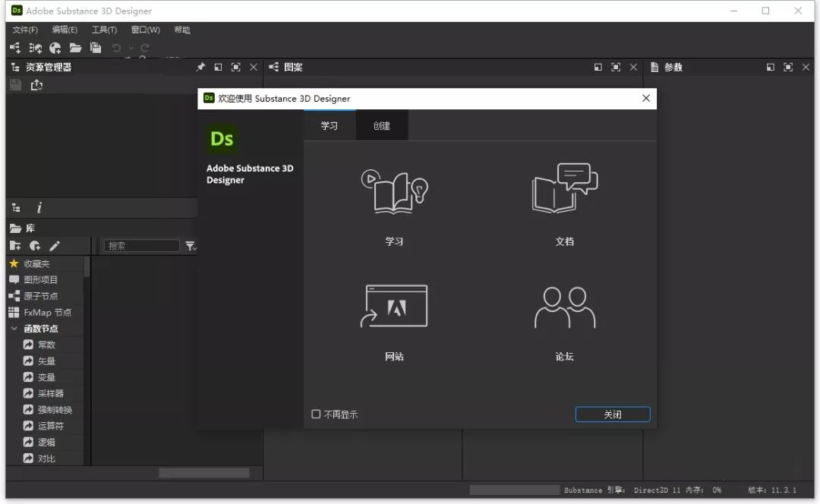
Task: Undock the 资源管理器 panel
Action: 218,67
